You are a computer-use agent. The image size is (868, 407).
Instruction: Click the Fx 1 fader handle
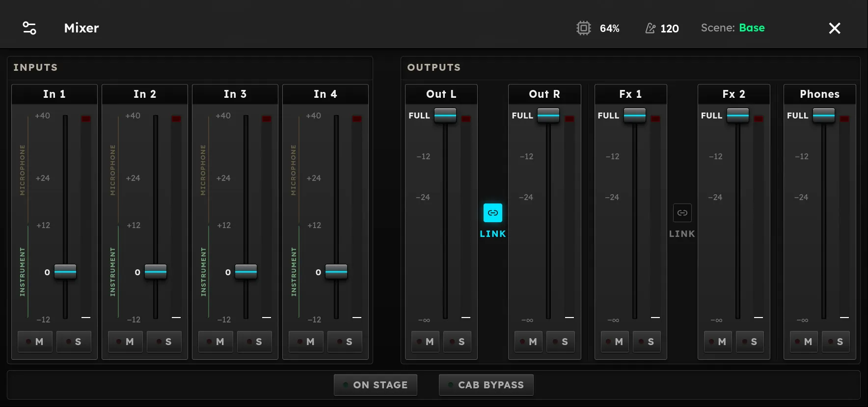click(x=635, y=116)
